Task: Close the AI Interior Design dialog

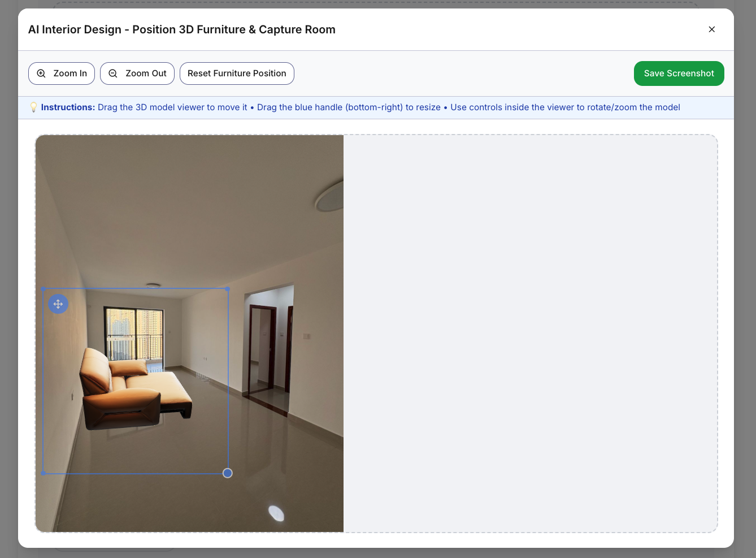Action: pyautogui.click(x=712, y=29)
